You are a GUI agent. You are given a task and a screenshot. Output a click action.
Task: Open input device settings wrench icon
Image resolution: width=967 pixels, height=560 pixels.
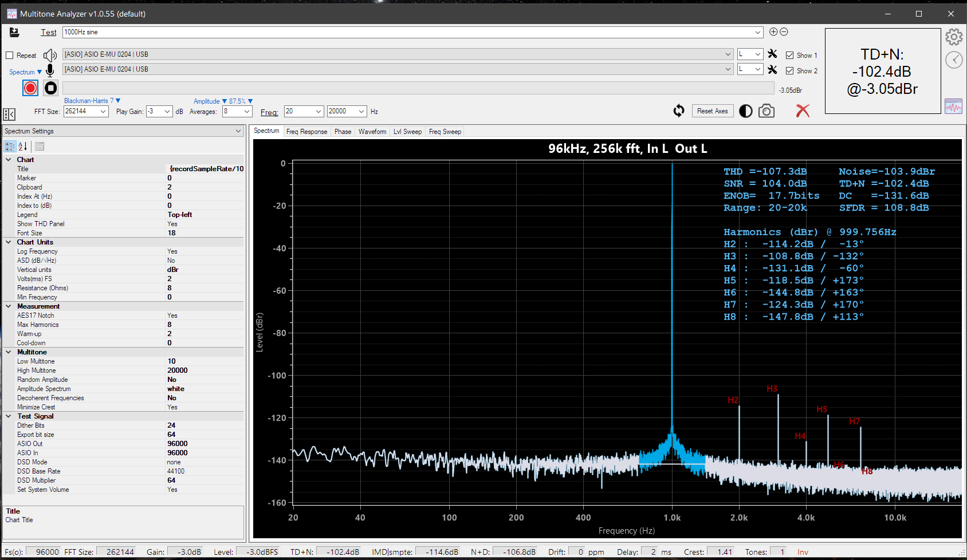(773, 69)
